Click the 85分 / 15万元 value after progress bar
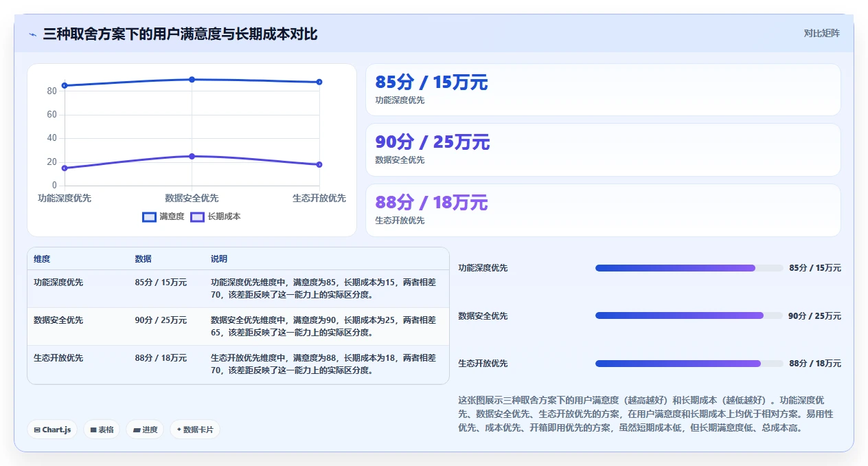The image size is (868, 466). coord(815,268)
